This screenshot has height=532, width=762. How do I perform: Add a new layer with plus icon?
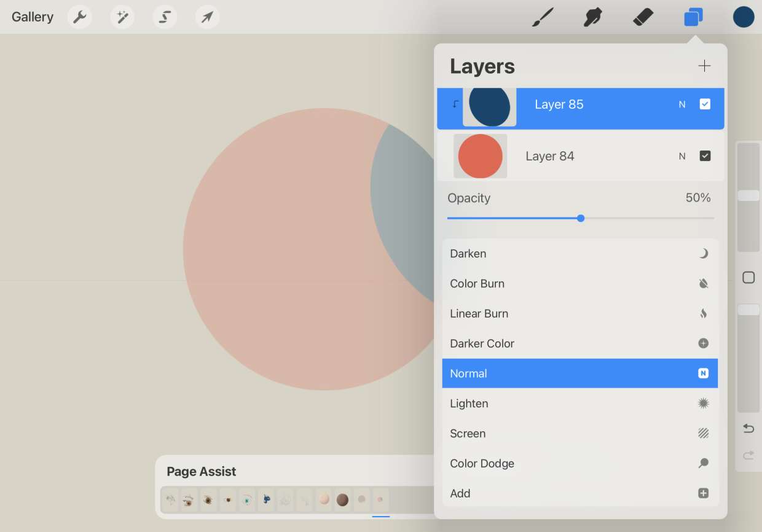tap(704, 66)
